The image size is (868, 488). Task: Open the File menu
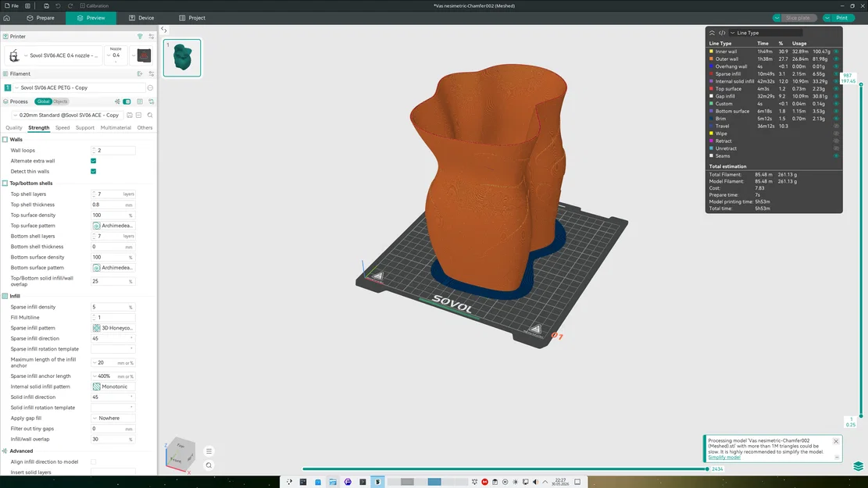point(12,5)
